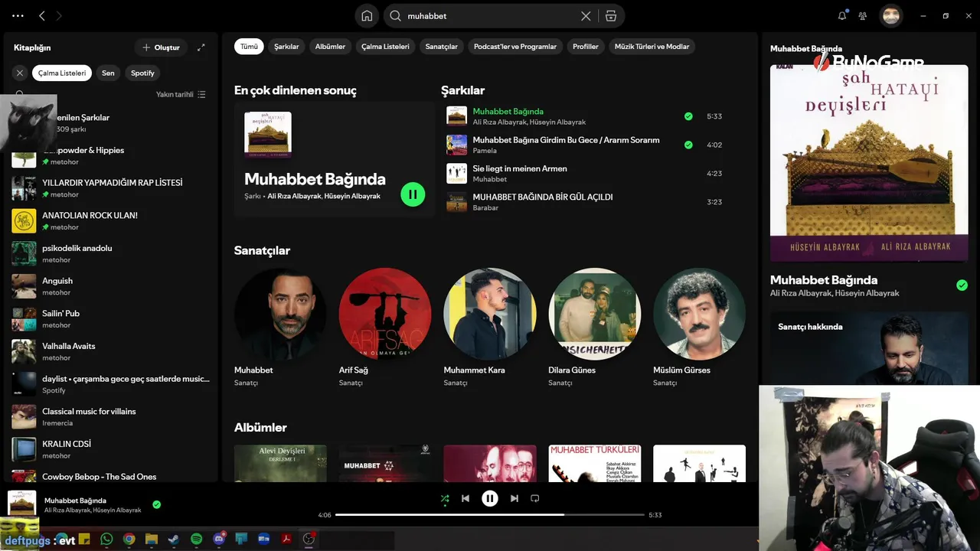Open Steam from the taskbar
The height and width of the screenshot is (551, 980).
tap(174, 539)
